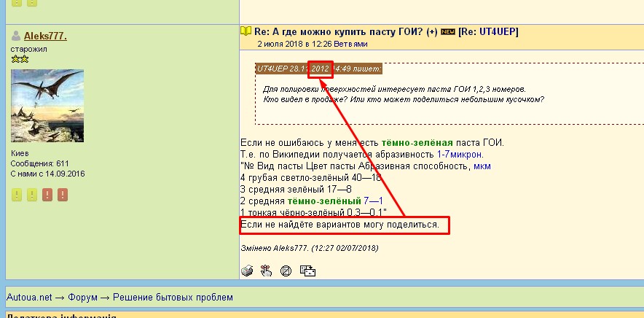Open the [Re: UT4UEP] parent post link
Viewport: 644px width, 318px height.
tap(488, 31)
